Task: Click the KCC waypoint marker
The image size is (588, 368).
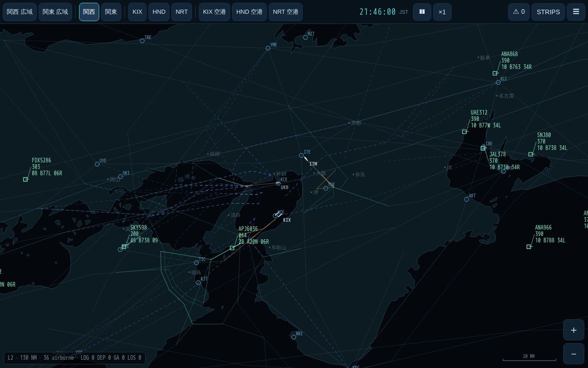Action: click(498, 82)
